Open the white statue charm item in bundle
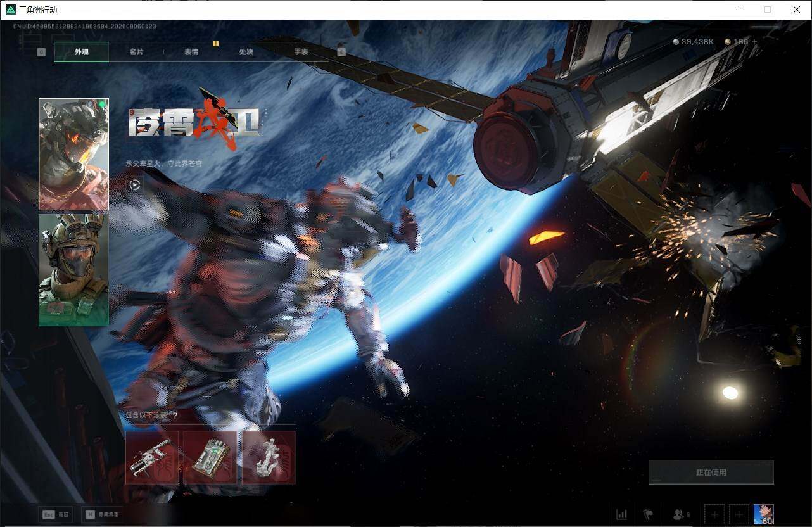This screenshot has width=812, height=527. 269,457
